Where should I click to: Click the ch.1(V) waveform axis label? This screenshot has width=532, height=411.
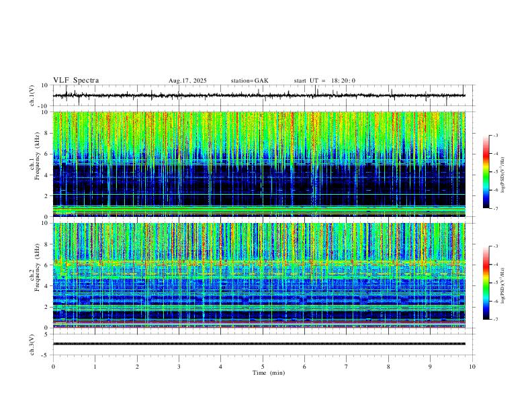click(x=32, y=95)
